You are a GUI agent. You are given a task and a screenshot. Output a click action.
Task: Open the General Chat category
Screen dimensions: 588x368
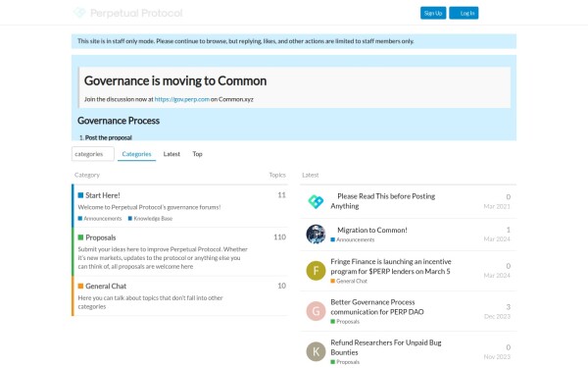tap(106, 286)
